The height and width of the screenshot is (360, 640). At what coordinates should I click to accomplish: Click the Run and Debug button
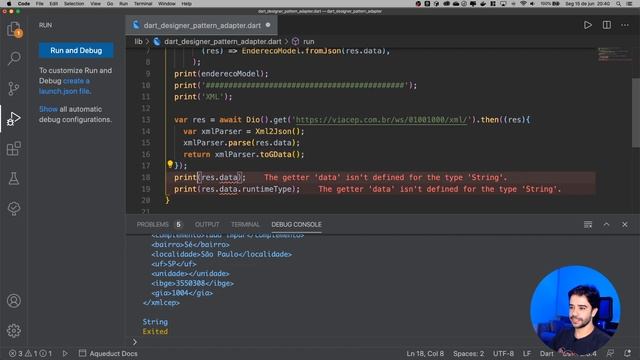pyautogui.click(x=76, y=51)
